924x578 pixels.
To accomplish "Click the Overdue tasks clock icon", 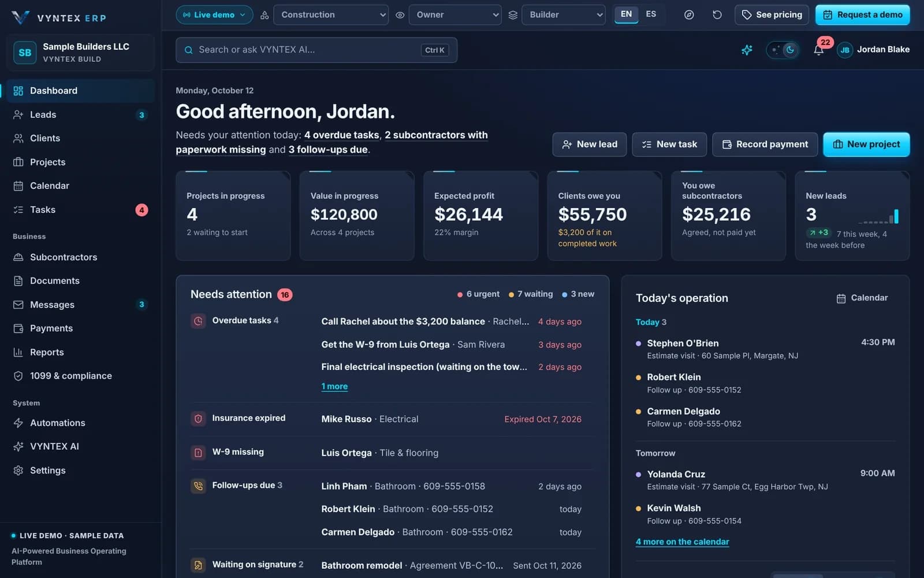I will point(198,321).
